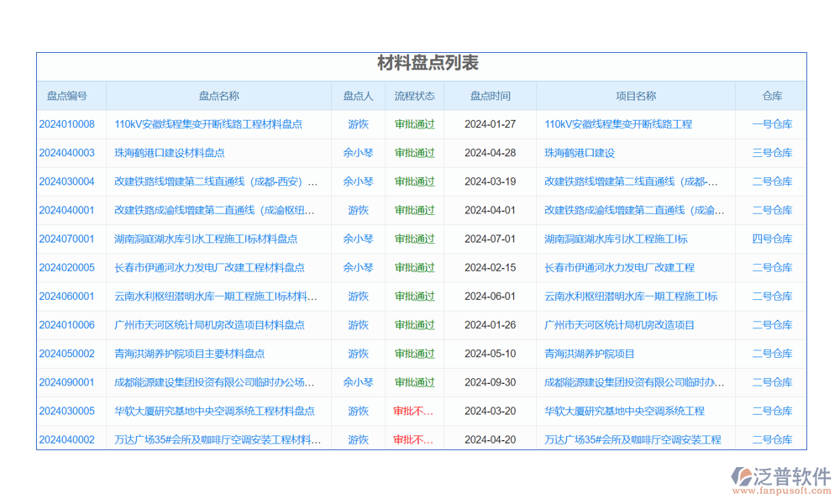
Task: Click 审批通过 status in row 2024070001
Action: pyautogui.click(x=414, y=239)
